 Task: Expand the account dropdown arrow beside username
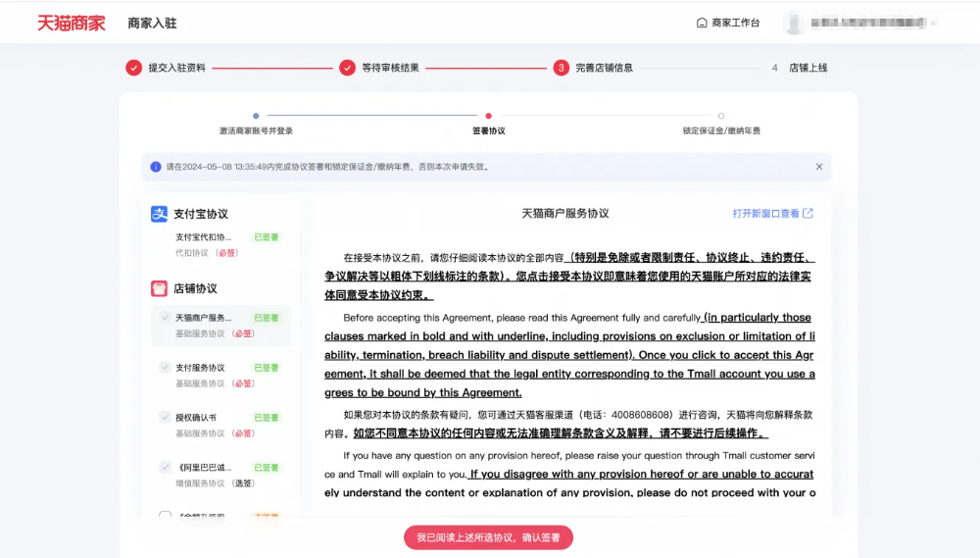tap(934, 23)
